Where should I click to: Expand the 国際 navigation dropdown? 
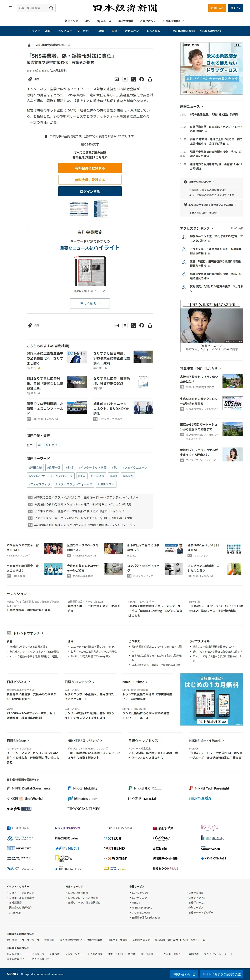click(116, 31)
